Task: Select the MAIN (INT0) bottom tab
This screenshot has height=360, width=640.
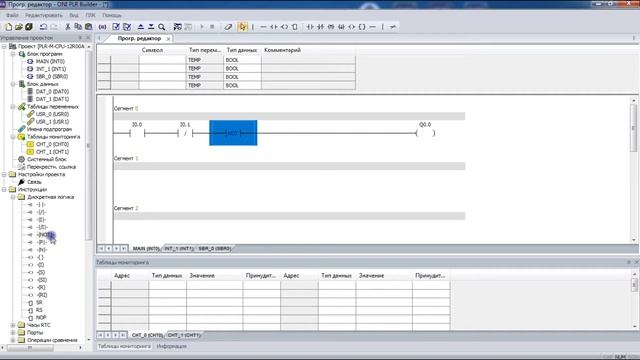Action: pos(146,248)
